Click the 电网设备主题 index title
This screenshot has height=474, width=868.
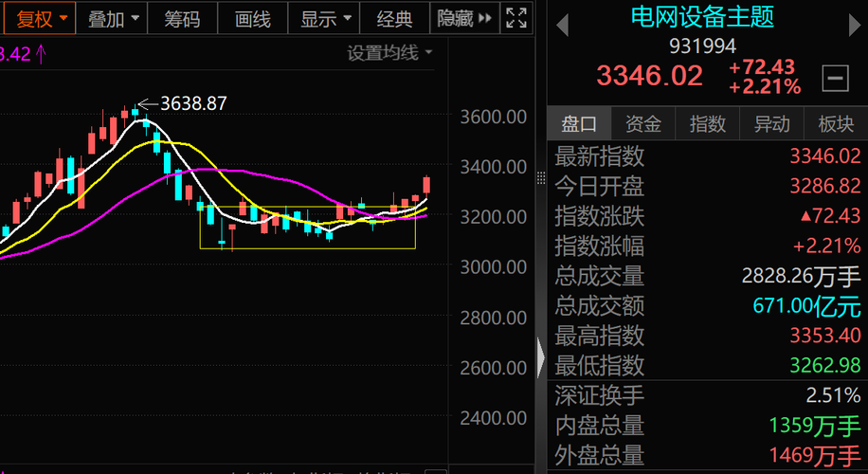click(702, 17)
